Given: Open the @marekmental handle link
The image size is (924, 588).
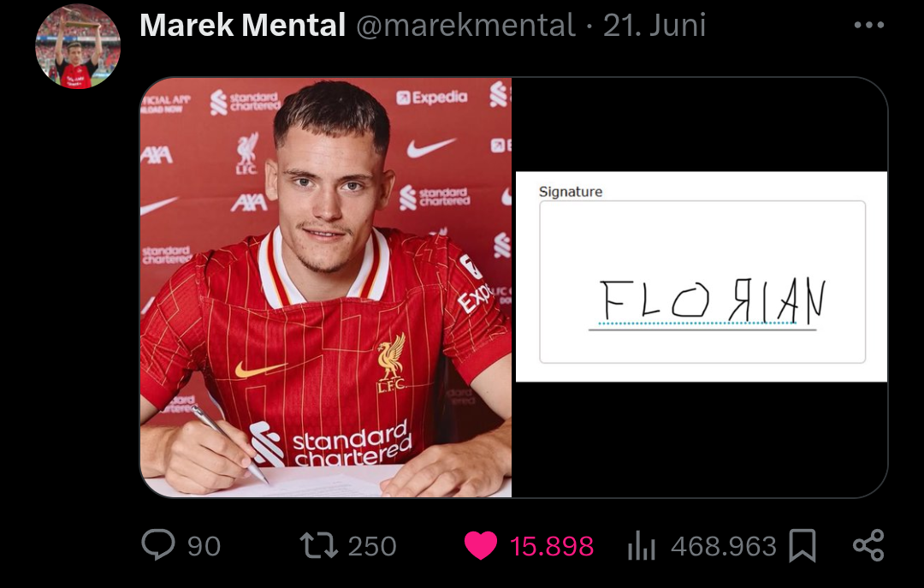Looking at the screenshot, I should 465,26.
